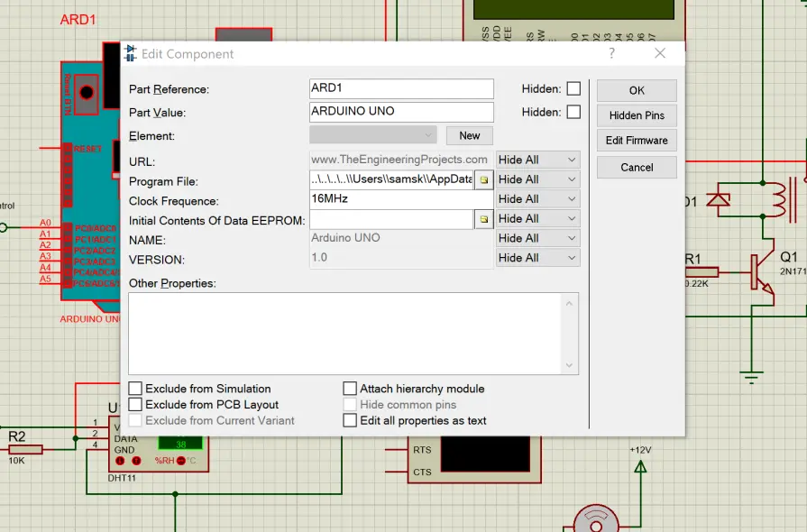The width and height of the screenshot is (807, 532).
Task: Browse for EEPROM contents file folder icon
Action: [484, 219]
